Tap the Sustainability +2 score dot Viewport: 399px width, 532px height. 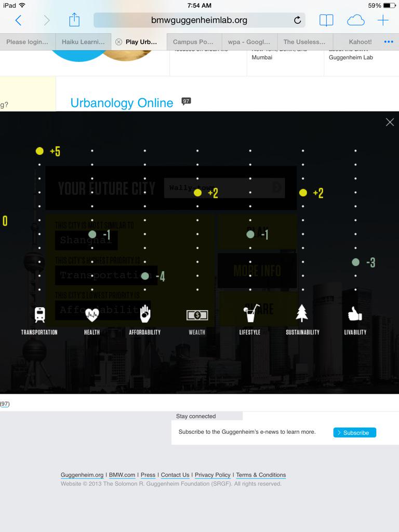click(303, 193)
